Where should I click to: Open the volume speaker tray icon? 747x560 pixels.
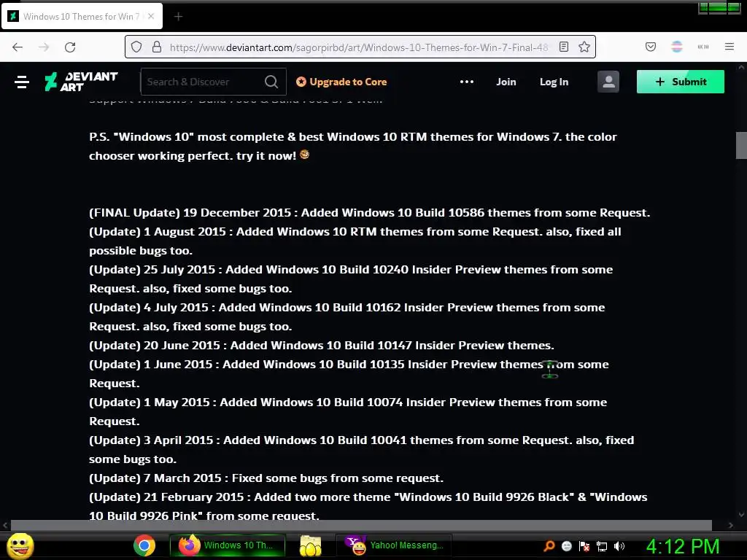[x=619, y=546]
